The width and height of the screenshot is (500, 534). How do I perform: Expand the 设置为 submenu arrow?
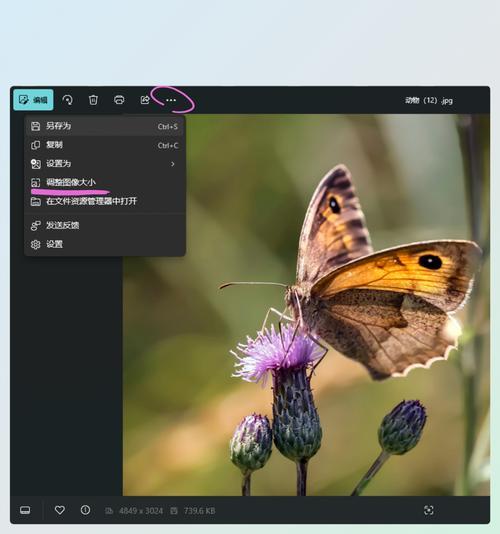pyautogui.click(x=173, y=164)
